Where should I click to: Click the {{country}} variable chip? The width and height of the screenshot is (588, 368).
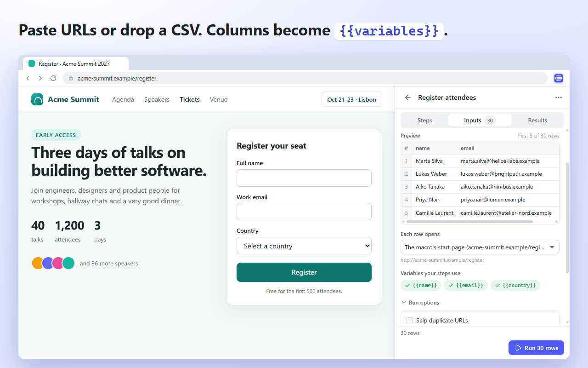(515, 285)
